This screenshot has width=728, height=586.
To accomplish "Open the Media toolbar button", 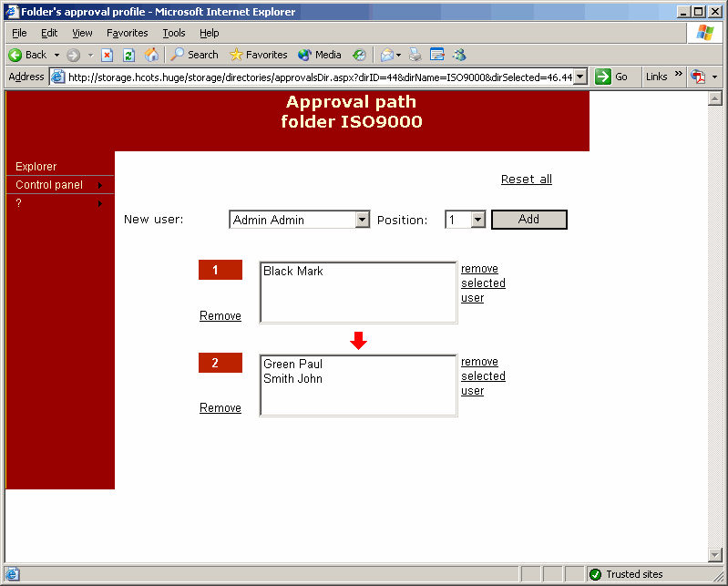I will pyautogui.click(x=320, y=55).
